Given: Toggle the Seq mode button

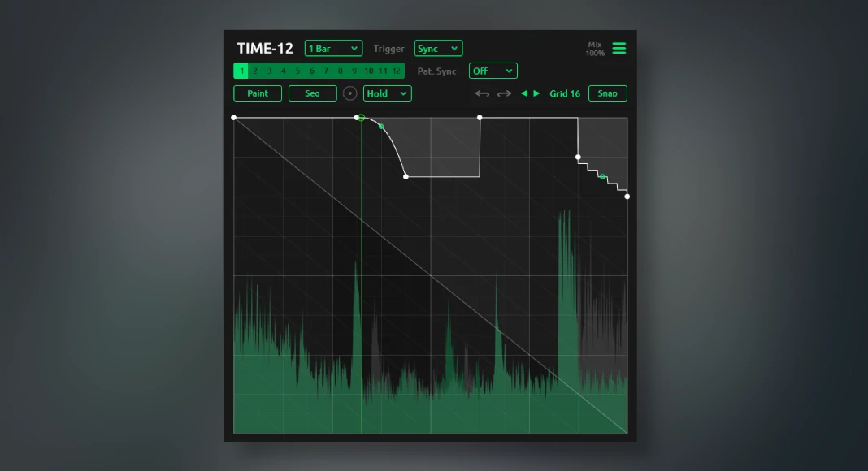Looking at the screenshot, I should [x=312, y=93].
